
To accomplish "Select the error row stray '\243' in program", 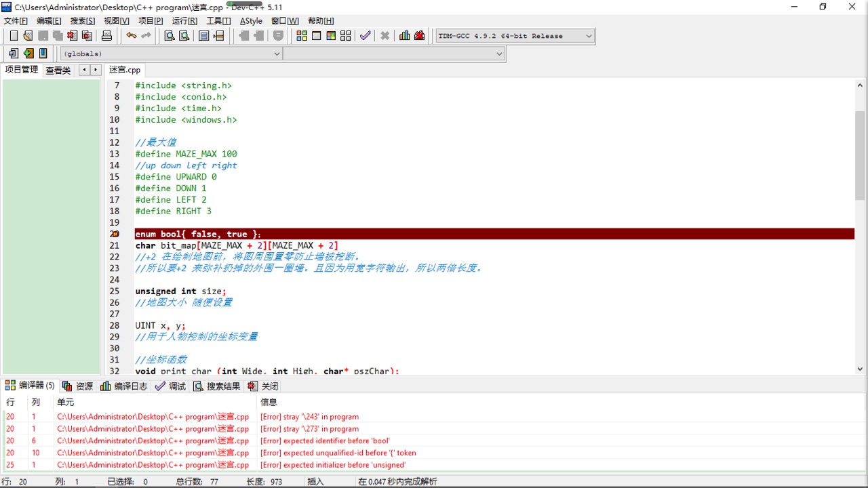I will coord(434,417).
